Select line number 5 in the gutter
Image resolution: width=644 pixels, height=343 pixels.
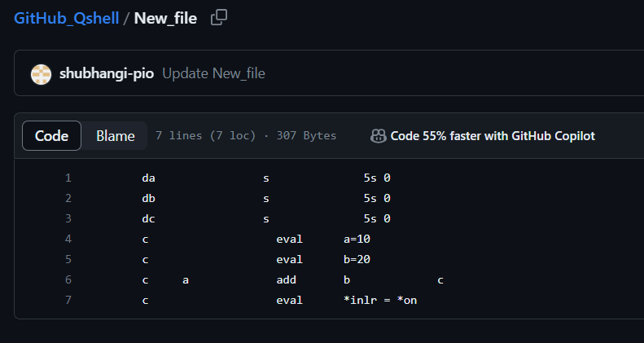(68, 260)
